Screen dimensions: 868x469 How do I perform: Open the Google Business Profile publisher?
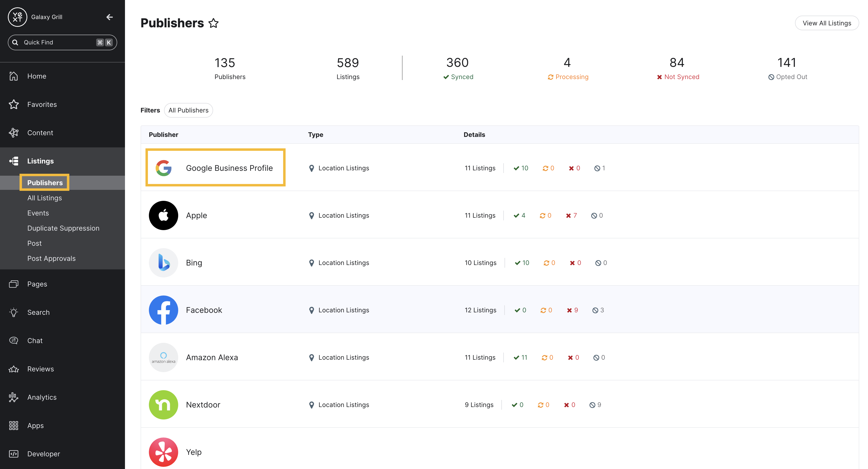[x=229, y=168]
